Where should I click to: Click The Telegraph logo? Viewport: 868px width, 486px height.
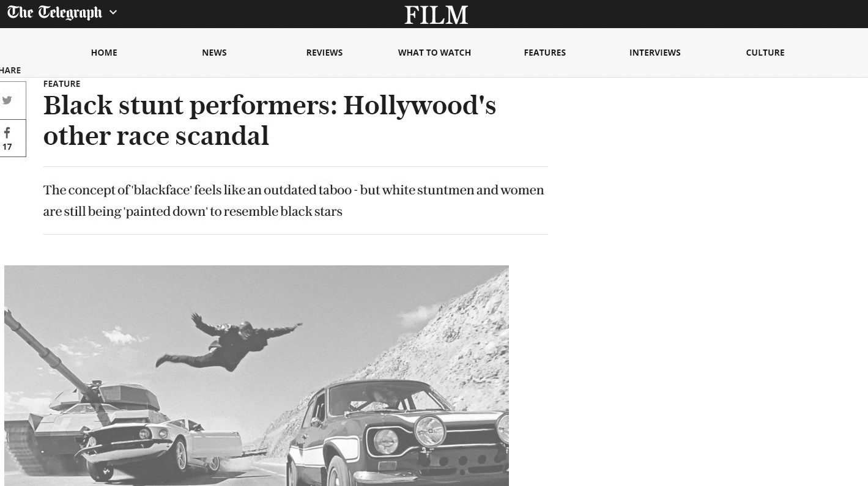click(x=54, y=13)
